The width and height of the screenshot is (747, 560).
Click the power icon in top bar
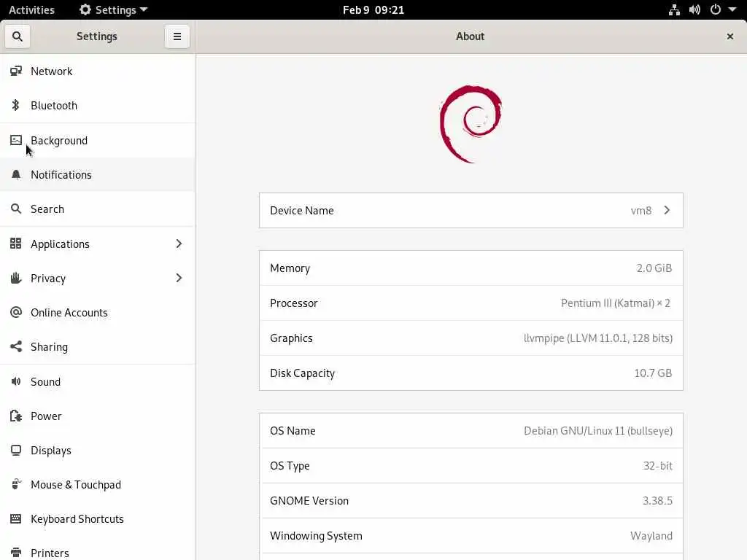point(716,9)
